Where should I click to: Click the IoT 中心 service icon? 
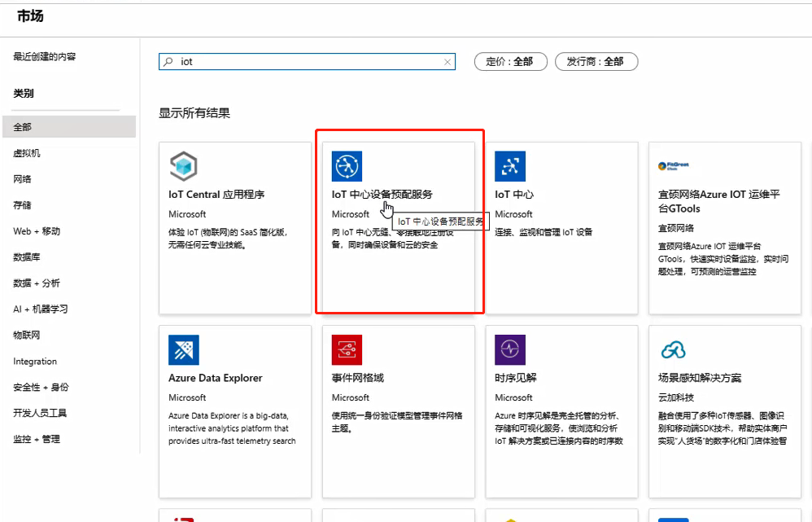510,165
